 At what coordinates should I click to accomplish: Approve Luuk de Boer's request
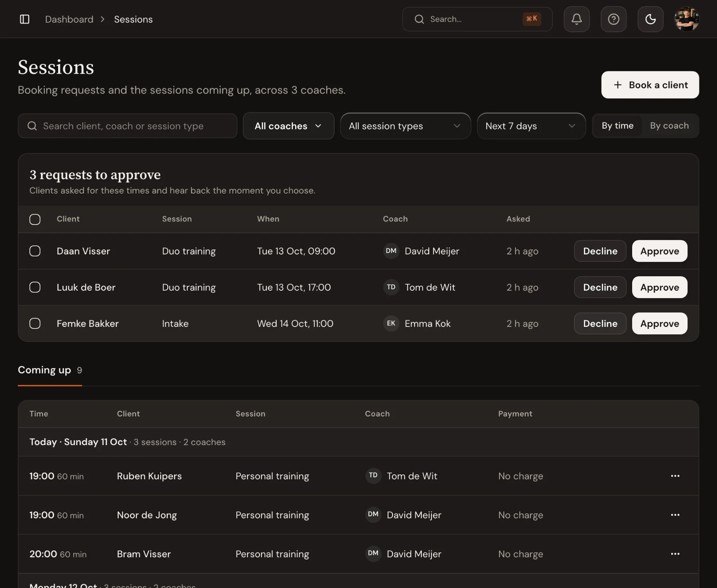660,287
